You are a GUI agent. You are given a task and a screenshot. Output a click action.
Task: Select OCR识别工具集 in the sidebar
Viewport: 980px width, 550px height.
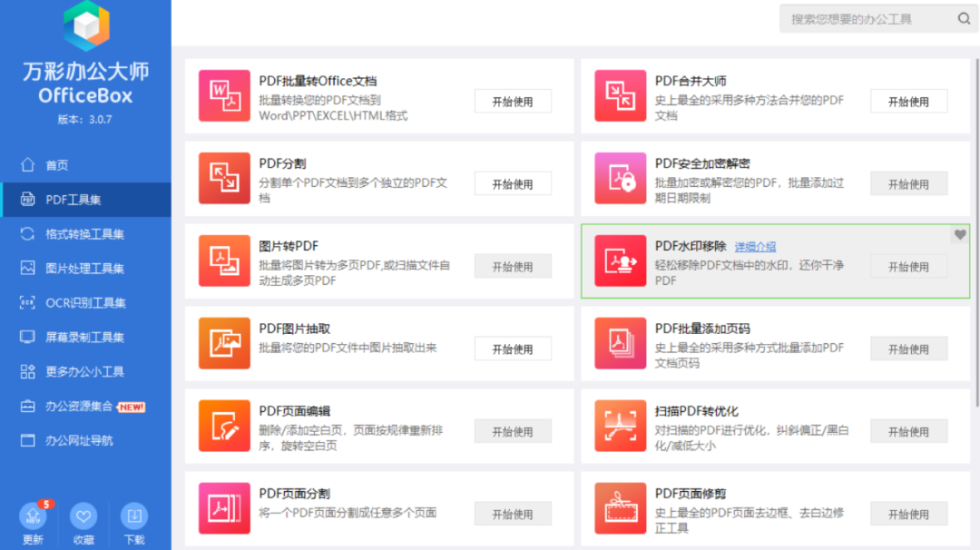(x=87, y=302)
